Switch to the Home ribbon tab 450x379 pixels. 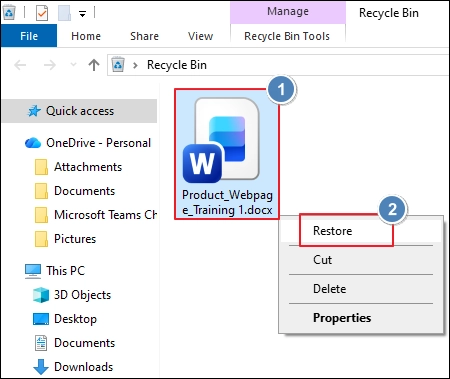point(86,36)
